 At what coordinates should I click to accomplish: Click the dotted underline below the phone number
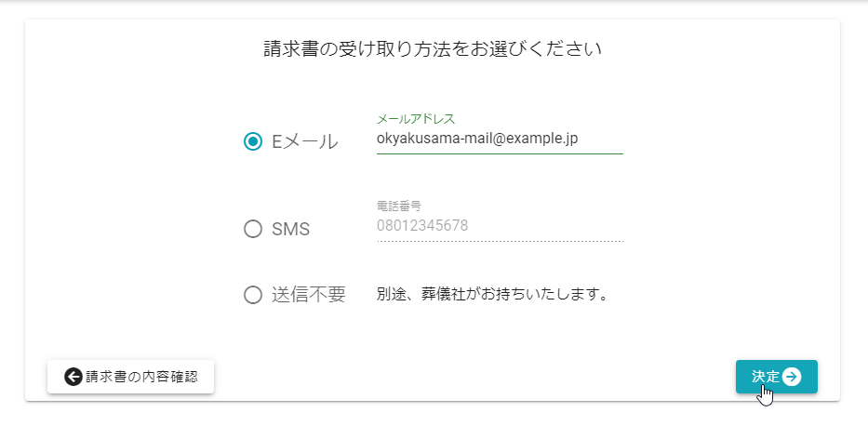coord(499,241)
